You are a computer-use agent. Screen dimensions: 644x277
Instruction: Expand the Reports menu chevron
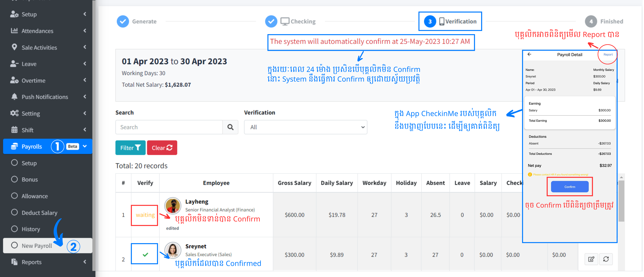tap(85, 262)
